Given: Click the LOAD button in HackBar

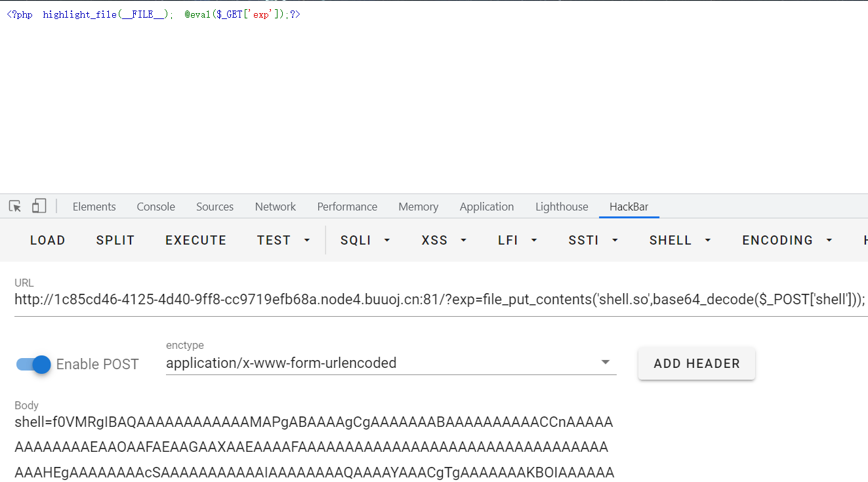Looking at the screenshot, I should point(48,240).
